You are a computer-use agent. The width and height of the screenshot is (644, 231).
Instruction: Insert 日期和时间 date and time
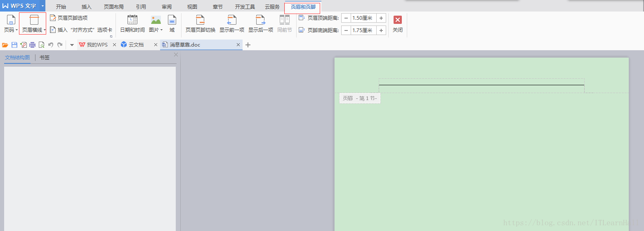pyautogui.click(x=132, y=24)
